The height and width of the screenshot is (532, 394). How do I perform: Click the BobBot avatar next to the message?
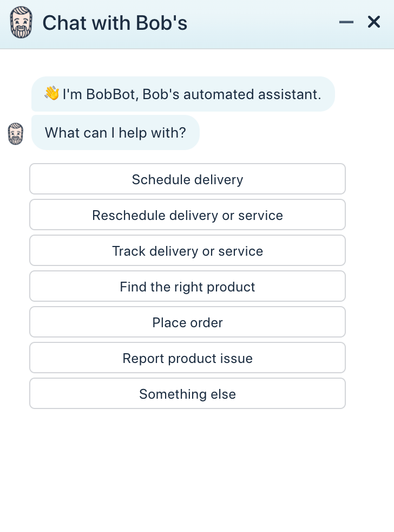[15, 134]
